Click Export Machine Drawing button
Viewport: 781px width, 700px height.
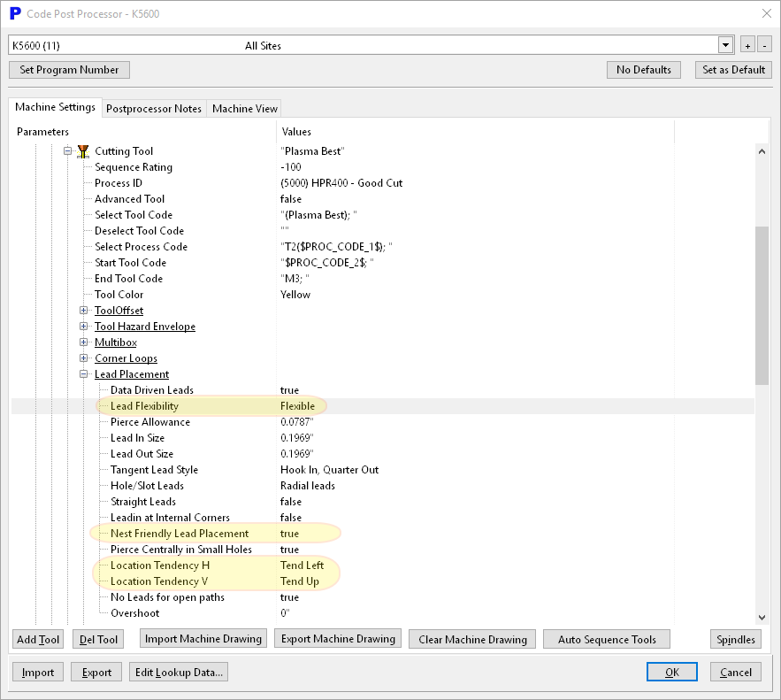point(338,639)
